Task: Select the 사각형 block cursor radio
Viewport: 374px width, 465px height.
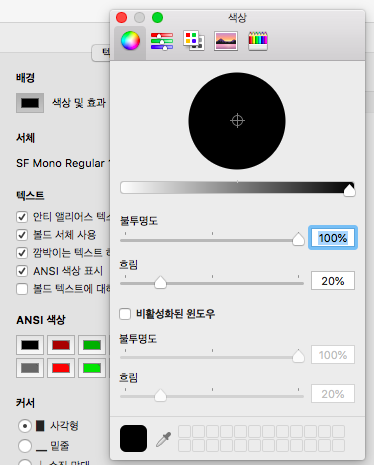Action: coord(25,426)
